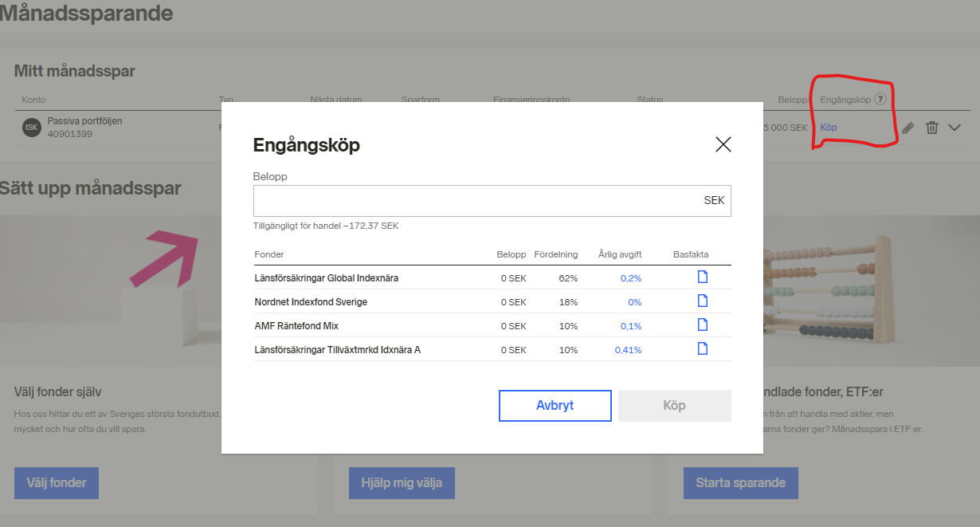Close the Engångsköp dialog with X
This screenshot has height=527, width=980.
tap(723, 144)
